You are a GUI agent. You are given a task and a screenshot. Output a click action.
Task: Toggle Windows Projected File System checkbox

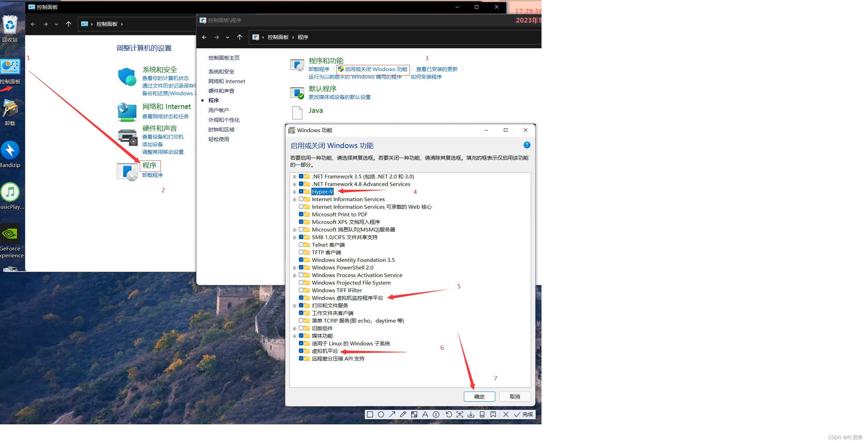301,283
